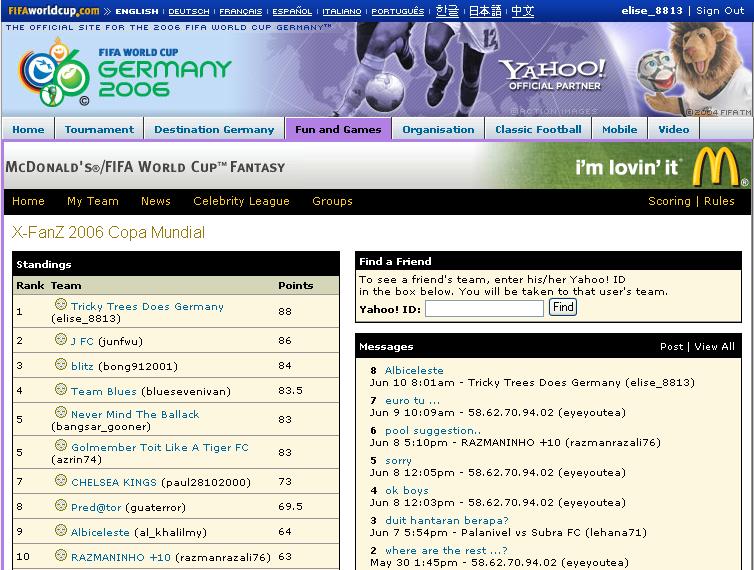This screenshot has width=754, height=570.
Task: Open the Tournament tab
Action: 99,129
